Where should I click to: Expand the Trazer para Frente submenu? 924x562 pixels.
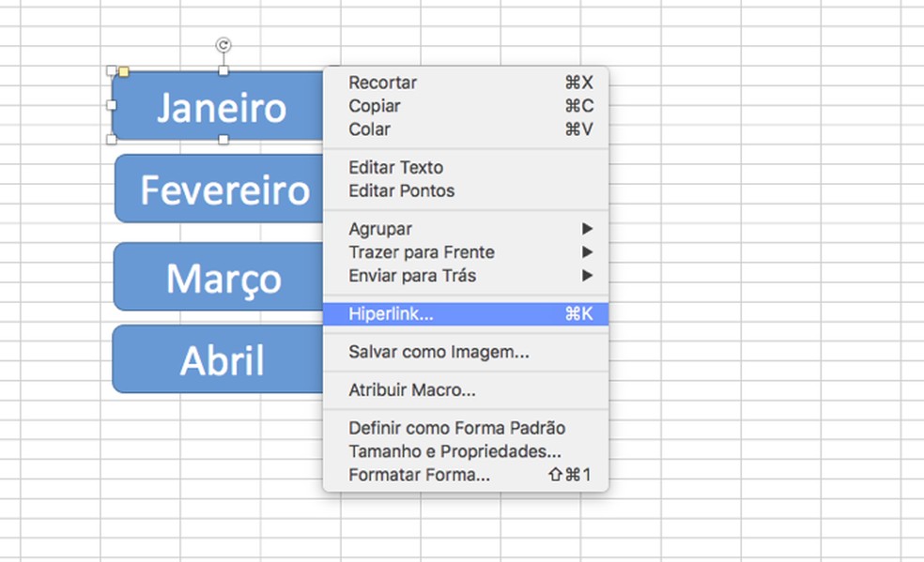[x=587, y=252]
